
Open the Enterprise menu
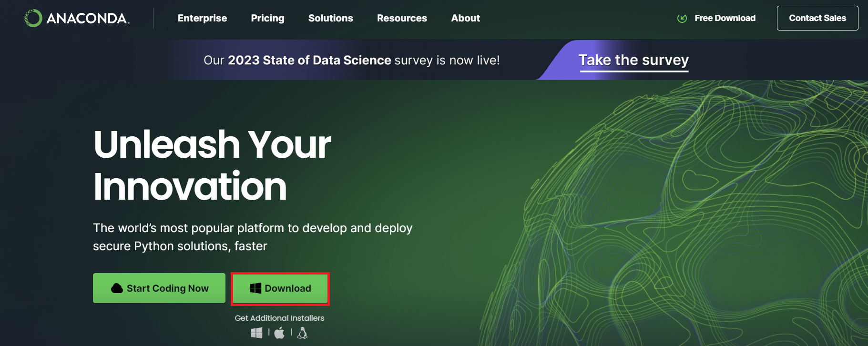[x=202, y=18]
